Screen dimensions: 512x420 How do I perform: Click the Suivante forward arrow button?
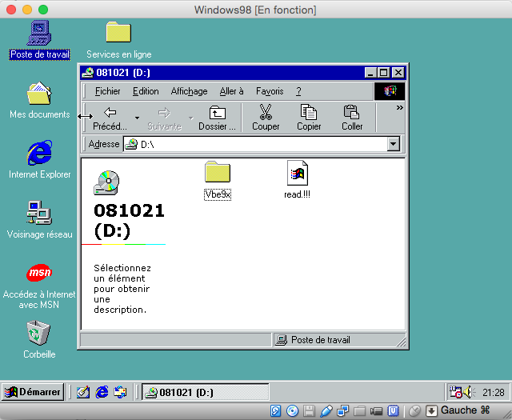[x=164, y=118]
